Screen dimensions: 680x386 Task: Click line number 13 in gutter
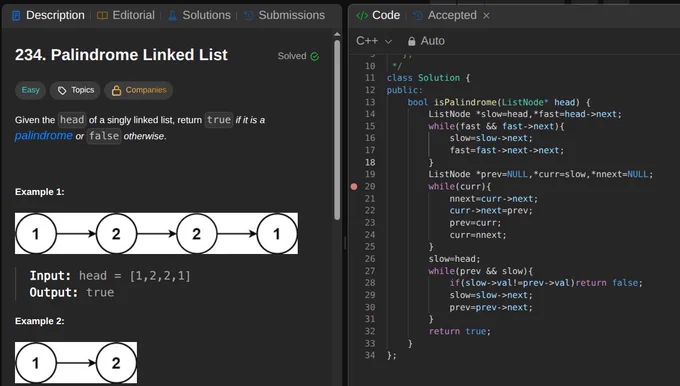[x=370, y=102]
